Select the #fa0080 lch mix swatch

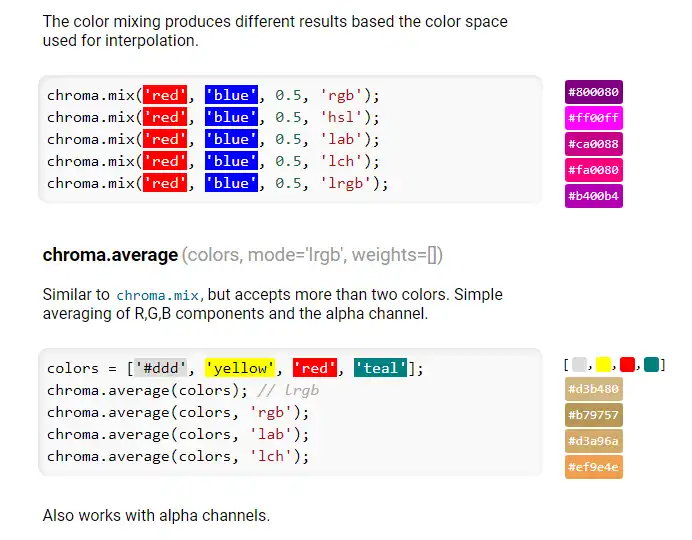594,170
